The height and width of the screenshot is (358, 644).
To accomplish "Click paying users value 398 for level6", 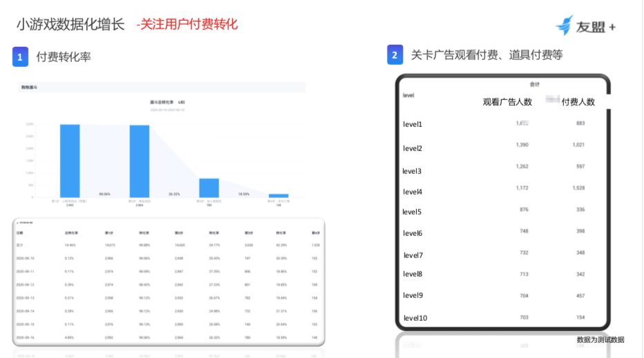I will click(x=580, y=230).
